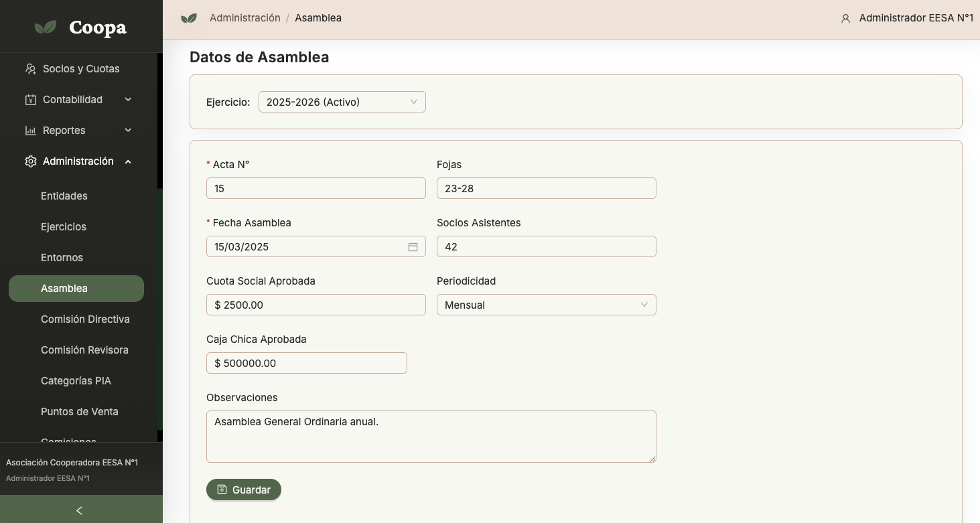Select the Asamblea menu item
The width and height of the screenshot is (980, 523).
[x=76, y=289]
